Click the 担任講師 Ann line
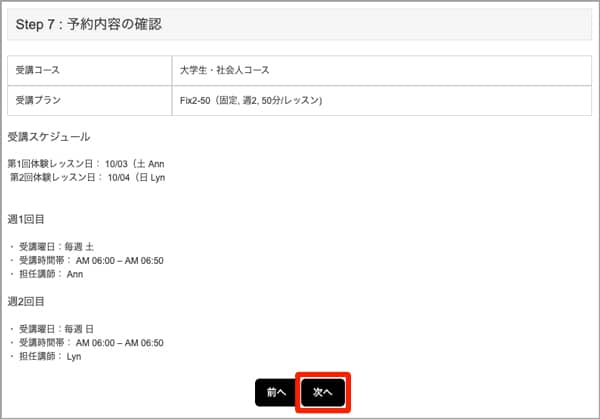Viewport: 600px width, 419px height. (x=50, y=274)
